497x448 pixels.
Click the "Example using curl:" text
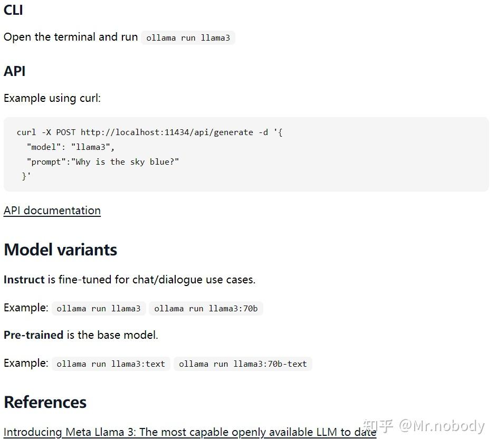pyautogui.click(x=52, y=98)
